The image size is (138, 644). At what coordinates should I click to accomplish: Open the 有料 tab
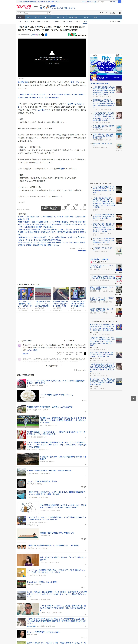click(95, 17)
